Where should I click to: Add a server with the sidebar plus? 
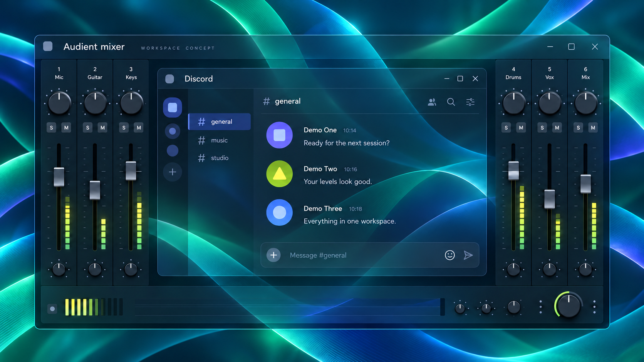173,172
